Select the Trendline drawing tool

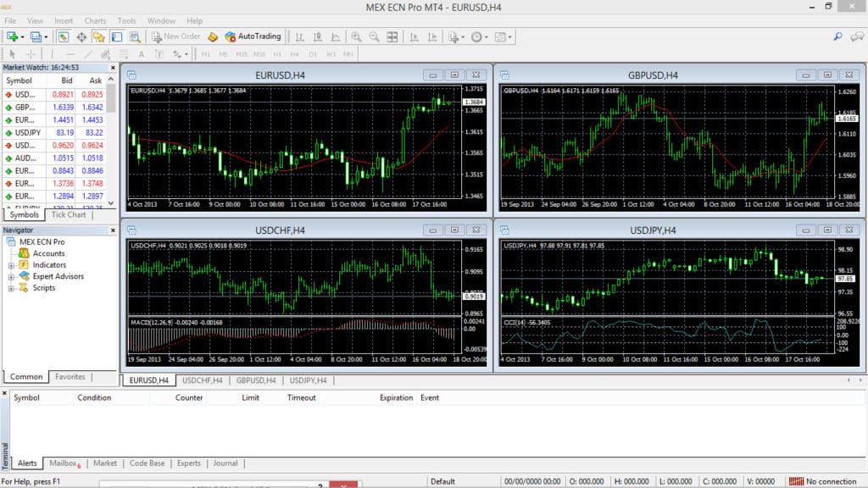click(88, 53)
